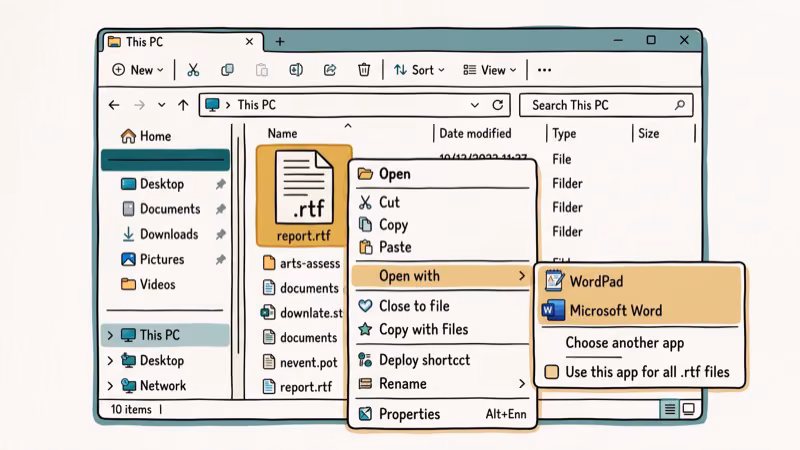This screenshot has height=450, width=800.
Task: Choose Cut in the context menu
Action: coord(442,203)
